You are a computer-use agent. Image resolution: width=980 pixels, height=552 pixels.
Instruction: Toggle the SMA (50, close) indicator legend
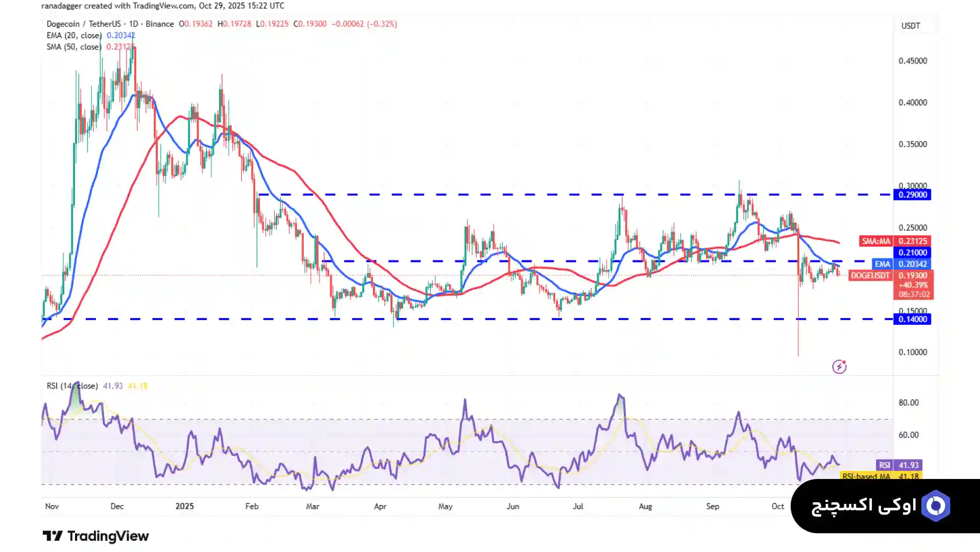coord(73,46)
